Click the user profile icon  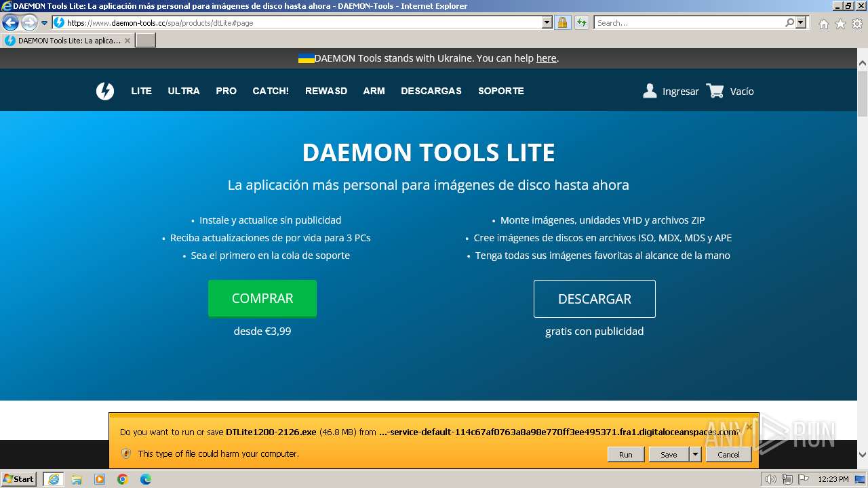tap(650, 91)
